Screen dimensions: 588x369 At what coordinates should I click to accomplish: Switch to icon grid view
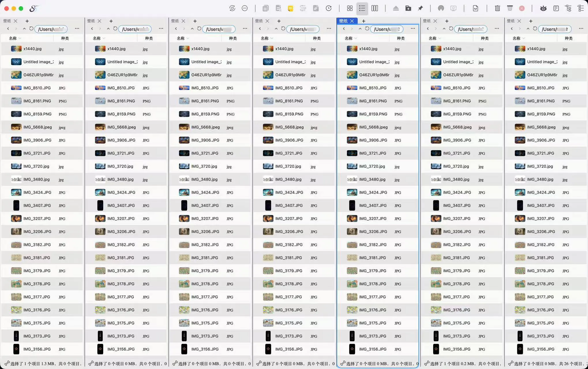tap(350, 8)
